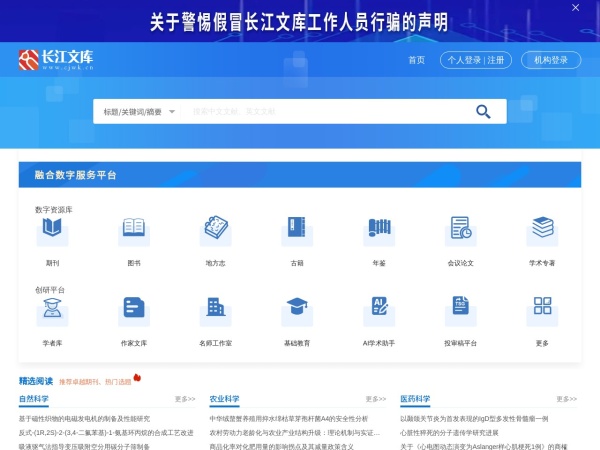
Task: Open the 学者库 scholar database icon
Action: click(x=52, y=309)
